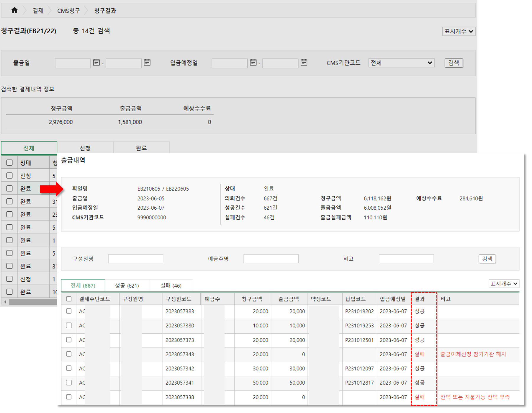Image resolution: width=532 pixels, height=413 pixels.
Task: Click the 예상수수료 value 284,640원
Action: [471, 198]
